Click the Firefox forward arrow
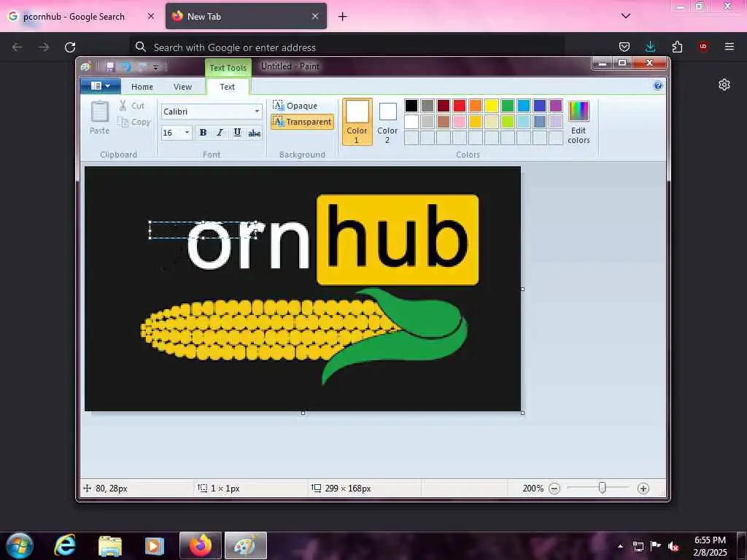This screenshot has width=747, height=560. pos(44,47)
